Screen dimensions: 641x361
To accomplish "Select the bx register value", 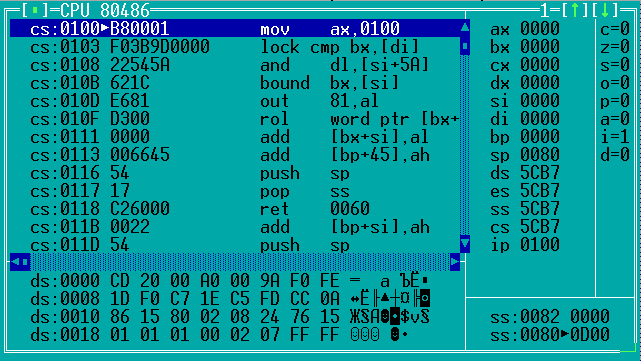I will pos(540,46).
